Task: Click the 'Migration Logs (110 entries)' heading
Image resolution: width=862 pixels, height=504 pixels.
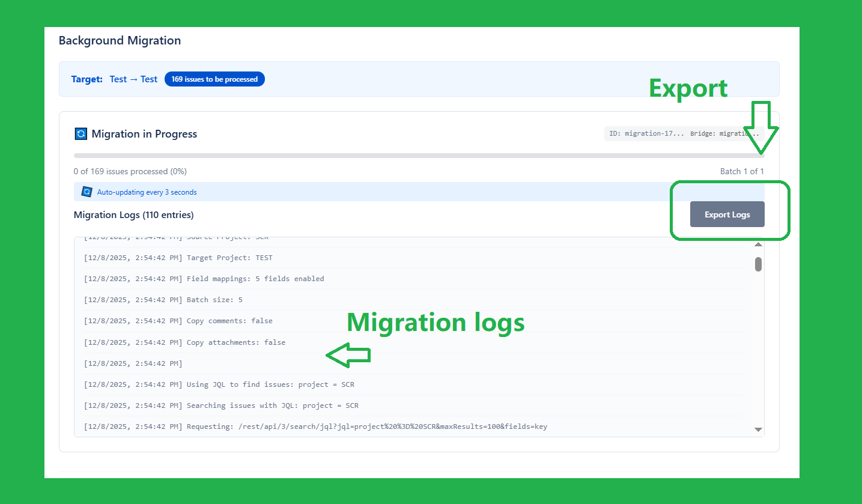Action: pos(133,214)
